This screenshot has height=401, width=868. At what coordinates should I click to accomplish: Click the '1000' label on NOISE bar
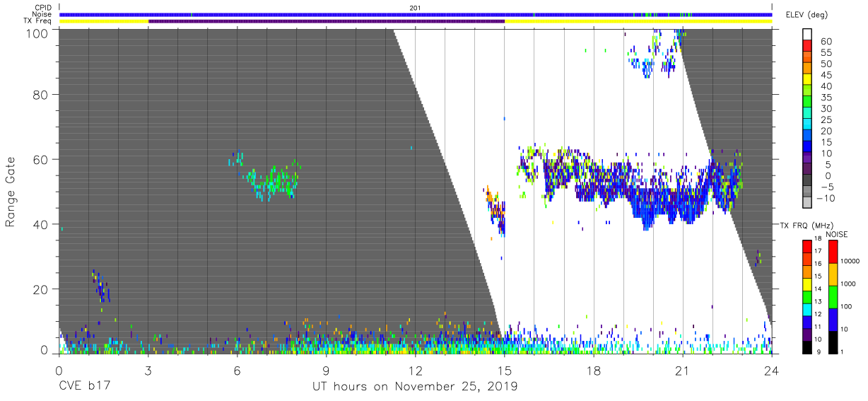click(849, 284)
